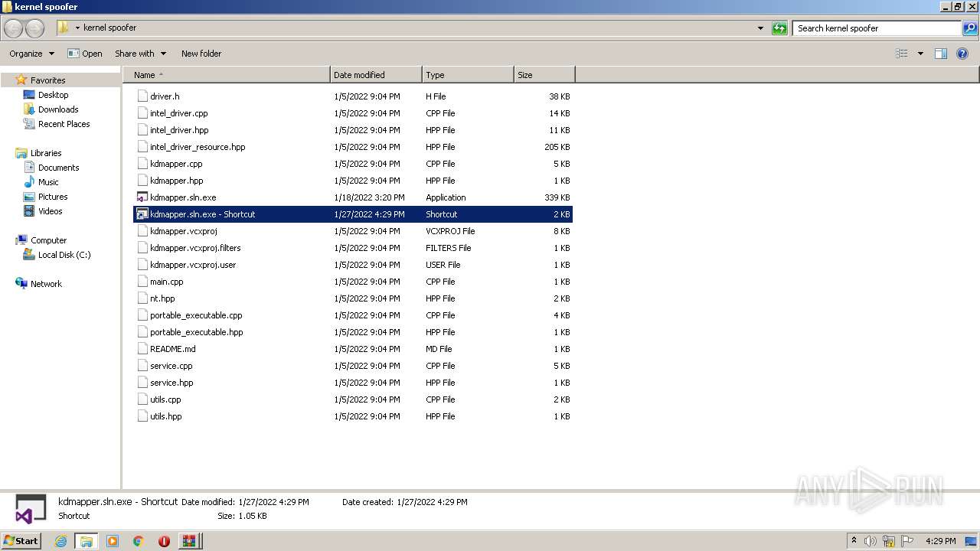Open the Help question mark icon
Image resolution: width=980 pixels, height=551 pixels.
pos(962,54)
